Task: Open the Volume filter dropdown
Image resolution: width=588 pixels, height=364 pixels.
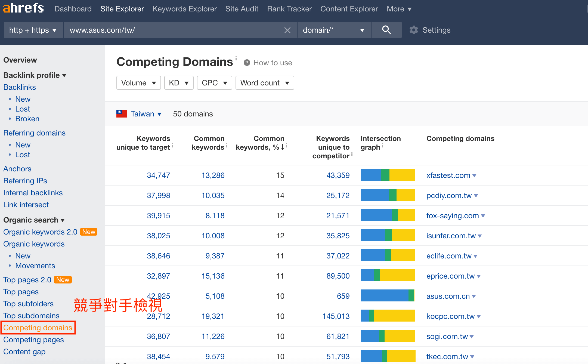Action: pos(138,83)
